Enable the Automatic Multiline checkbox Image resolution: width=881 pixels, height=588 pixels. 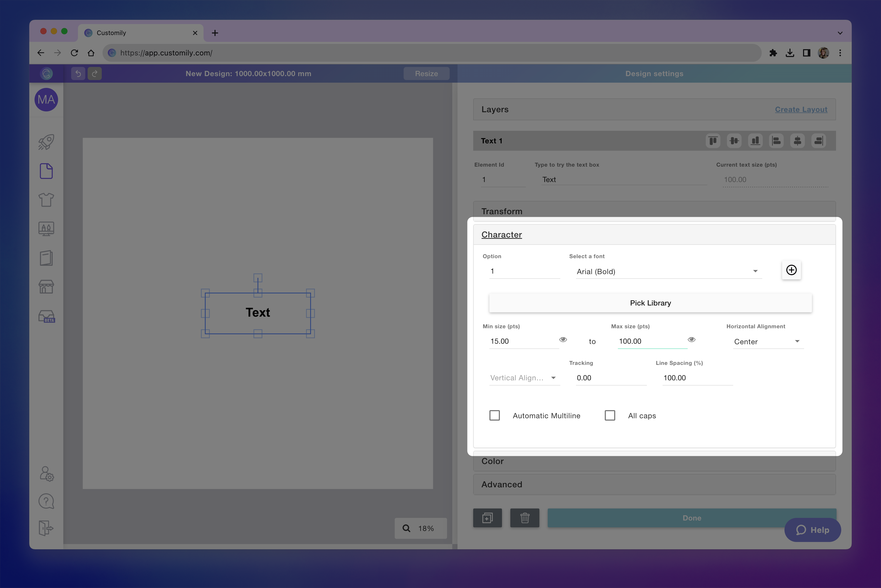(x=495, y=416)
